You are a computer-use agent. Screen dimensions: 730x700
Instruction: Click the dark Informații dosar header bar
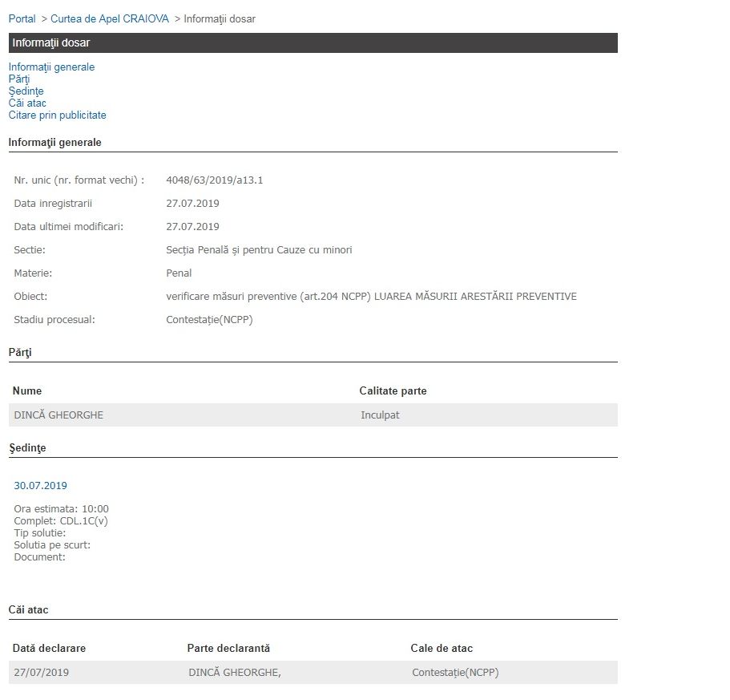(313, 42)
